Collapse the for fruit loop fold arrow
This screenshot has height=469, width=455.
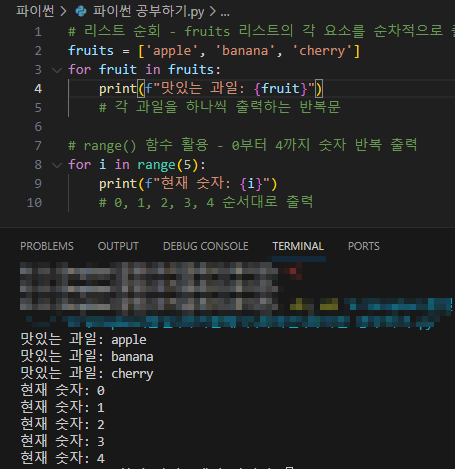57,70
